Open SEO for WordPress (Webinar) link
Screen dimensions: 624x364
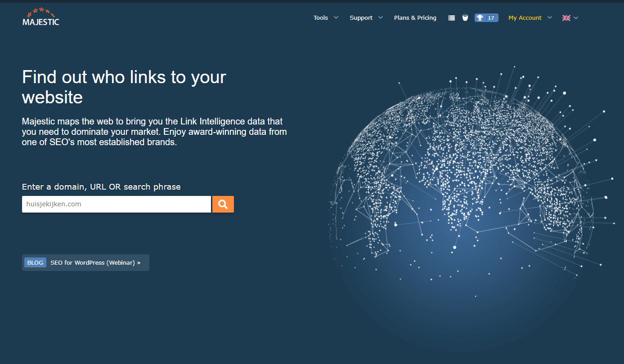(x=95, y=262)
